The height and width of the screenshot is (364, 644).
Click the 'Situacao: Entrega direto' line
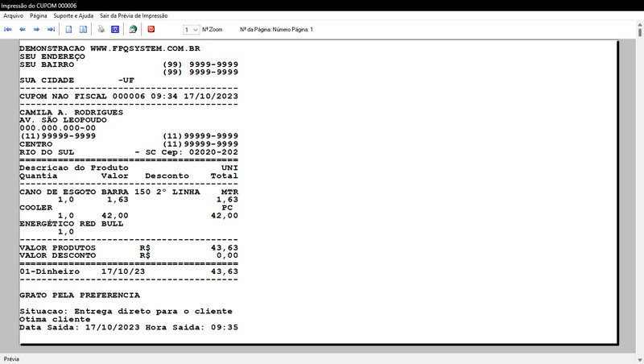tap(126, 312)
